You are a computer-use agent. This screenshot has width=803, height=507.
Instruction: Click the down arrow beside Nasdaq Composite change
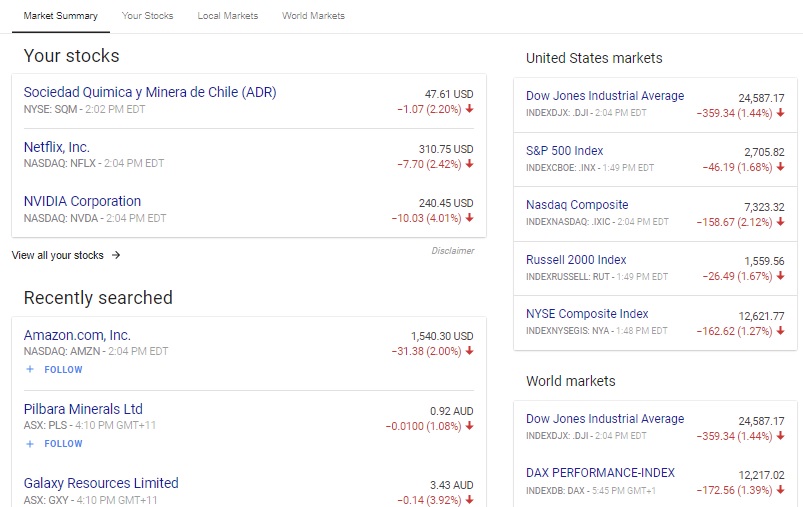[x=780, y=222]
